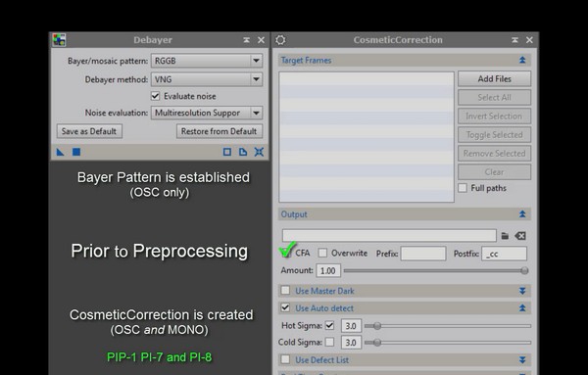
Task: Expand the Use Defect List section arrow
Action: 522,359
